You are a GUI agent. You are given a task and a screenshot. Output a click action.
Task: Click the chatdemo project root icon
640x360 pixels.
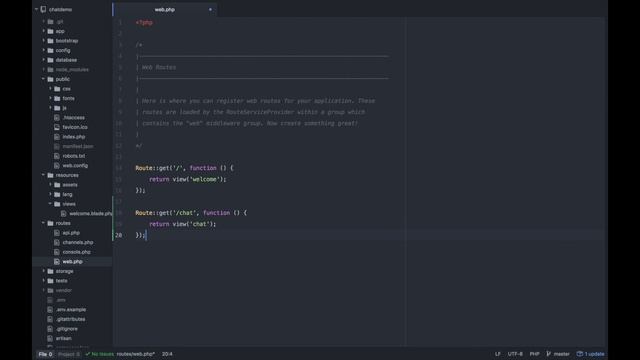tap(43, 9)
